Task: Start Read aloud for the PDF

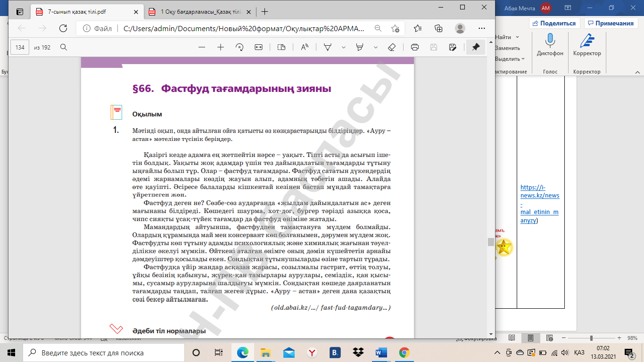Action: (305, 47)
